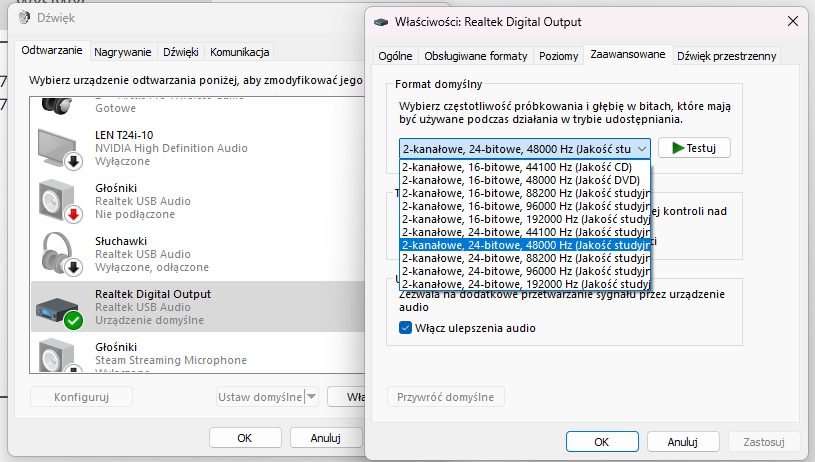Choose 16-bitowe, 48000 Hz (Jakość DVD) format
815x462 pixels.
click(x=525, y=180)
